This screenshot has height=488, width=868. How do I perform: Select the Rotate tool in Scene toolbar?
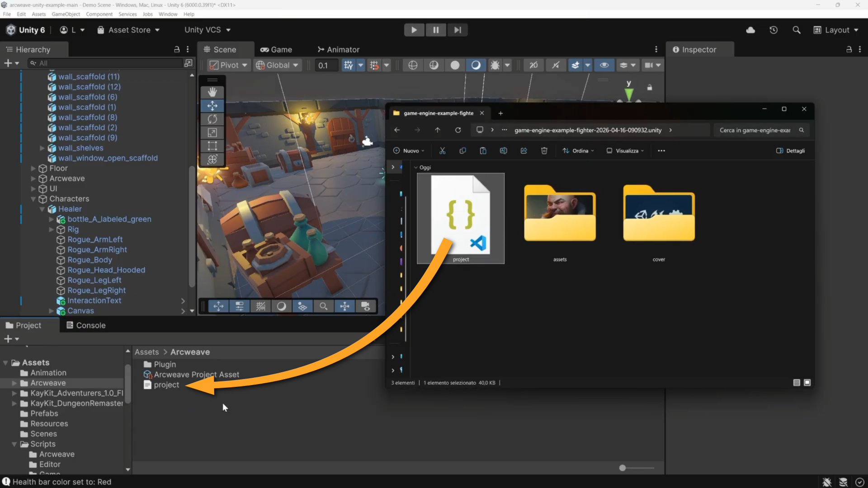[212, 119]
